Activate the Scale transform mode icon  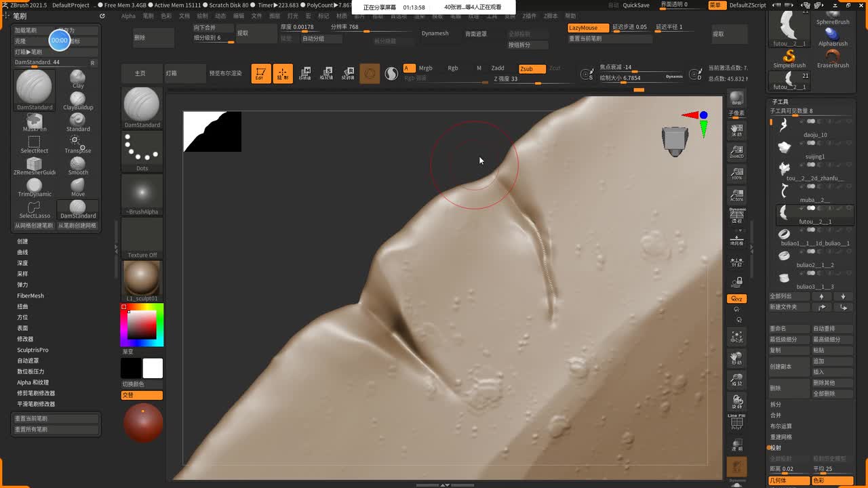coord(327,73)
